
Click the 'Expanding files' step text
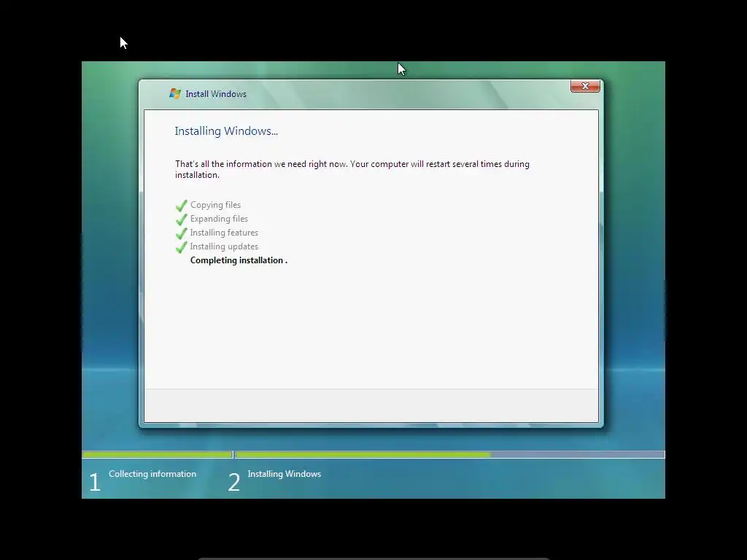tap(219, 219)
